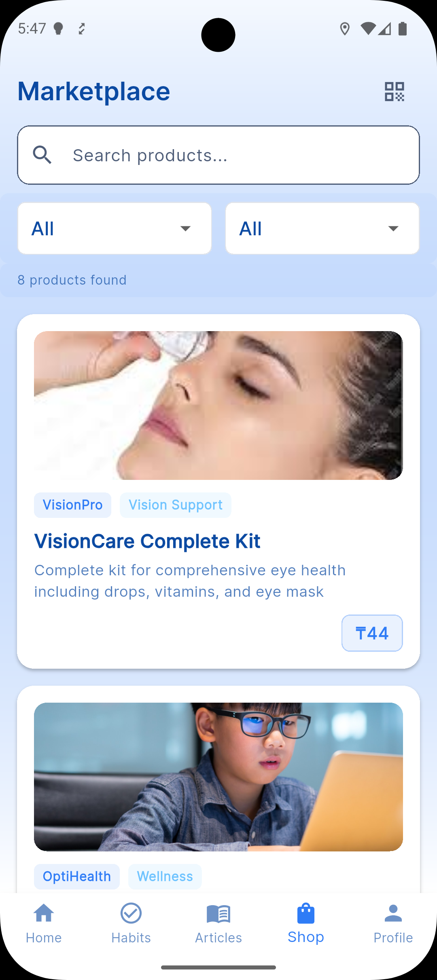Open VisionCare Complete Kit title
The height and width of the screenshot is (980, 437).
tap(147, 541)
